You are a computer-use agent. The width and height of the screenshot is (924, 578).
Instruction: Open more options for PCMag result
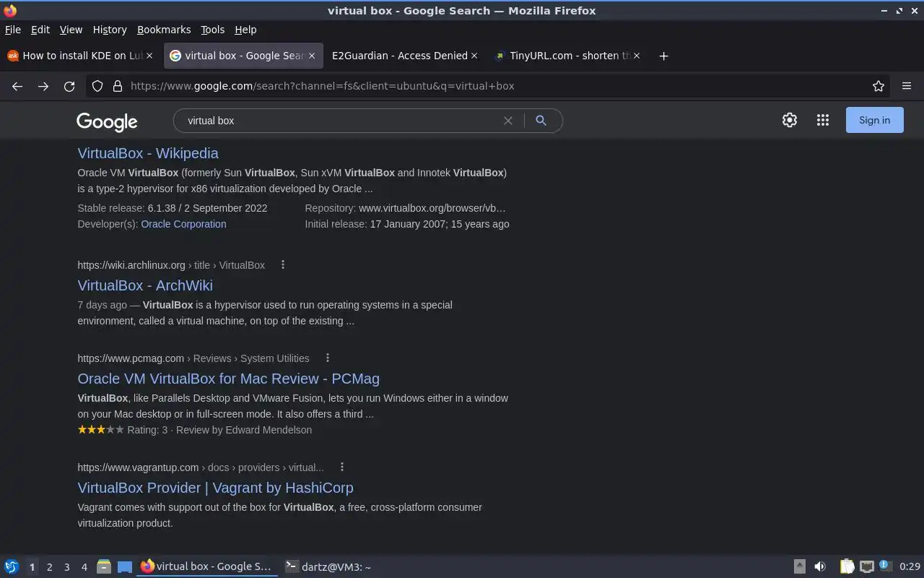tap(328, 358)
